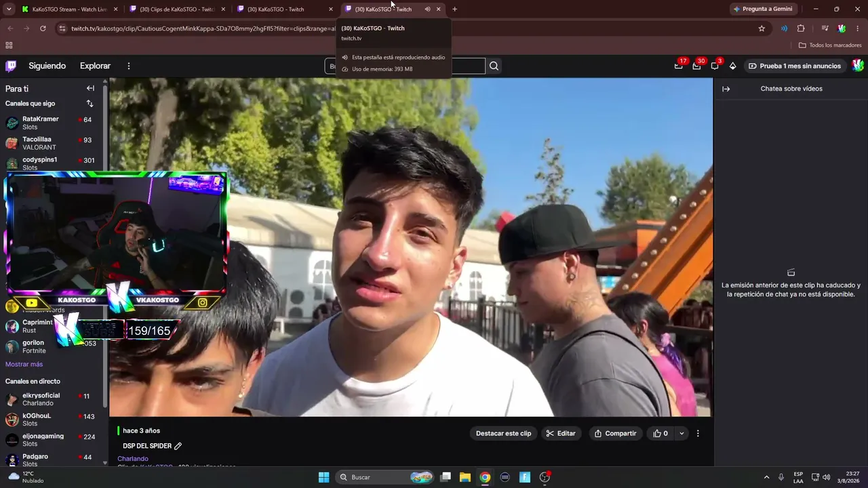Open a new browser tab
The height and width of the screenshot is (488, 868).
coord(454,9)
